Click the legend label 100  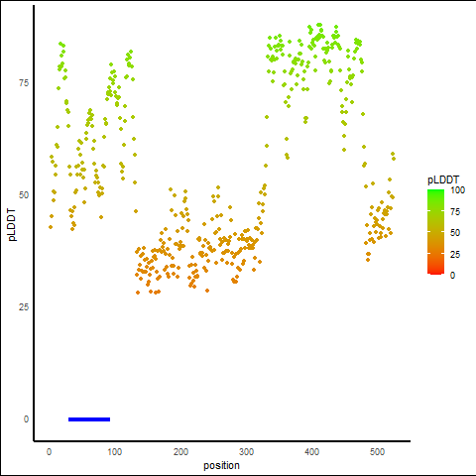click(x=457, y=190)
